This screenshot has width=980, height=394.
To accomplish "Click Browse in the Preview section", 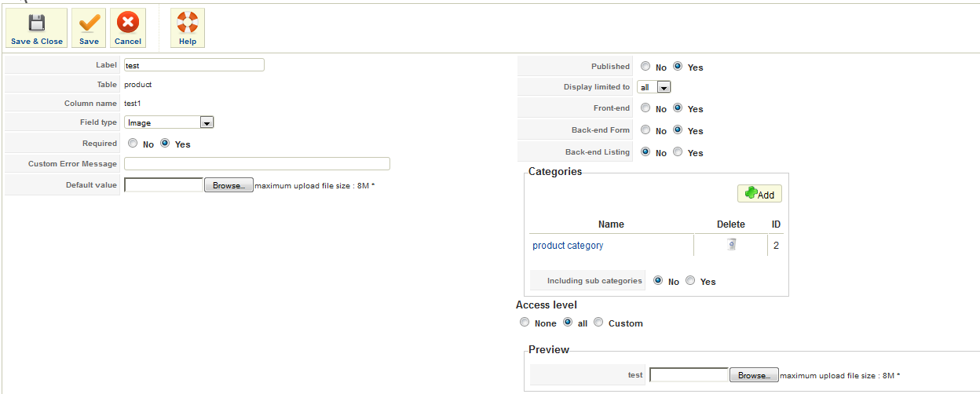I will click(x=754, y=375).
